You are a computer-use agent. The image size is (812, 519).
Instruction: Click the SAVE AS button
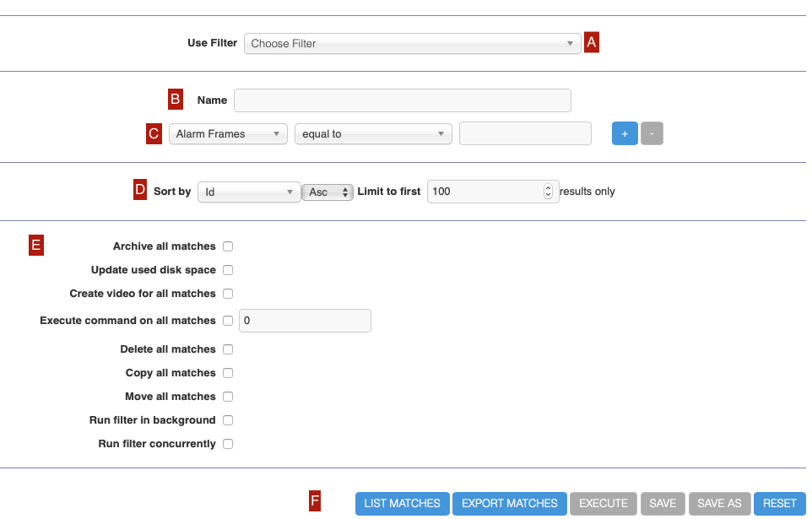pos(719,504)
